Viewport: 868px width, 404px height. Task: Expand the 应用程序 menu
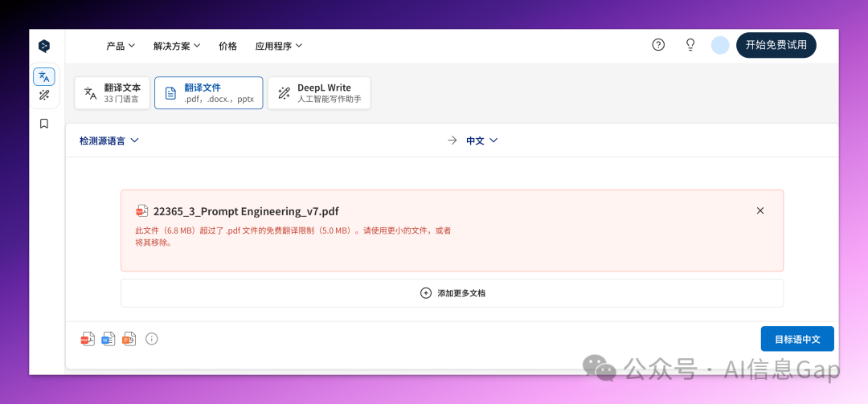pos(278,46)
